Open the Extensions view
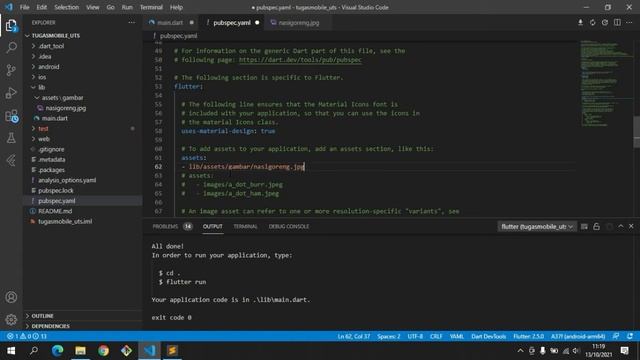This screenshot has width=640, height=360. [11, 116]
